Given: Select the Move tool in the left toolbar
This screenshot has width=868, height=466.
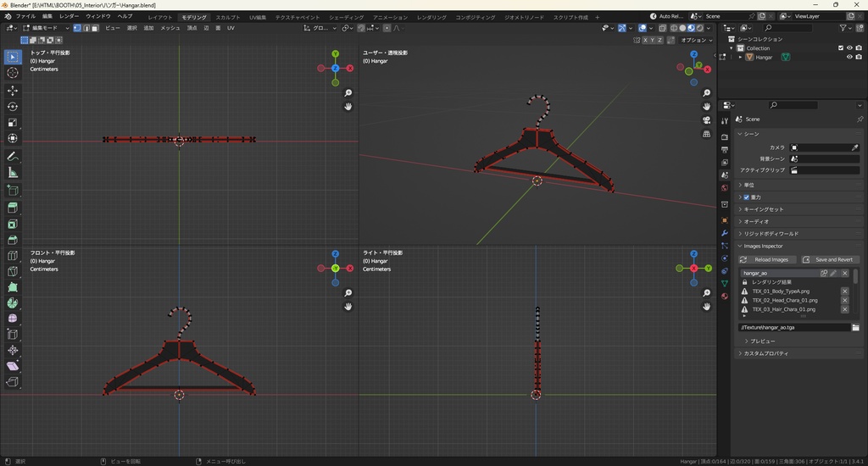Looking at the screenshot, I should coord(13,90).
